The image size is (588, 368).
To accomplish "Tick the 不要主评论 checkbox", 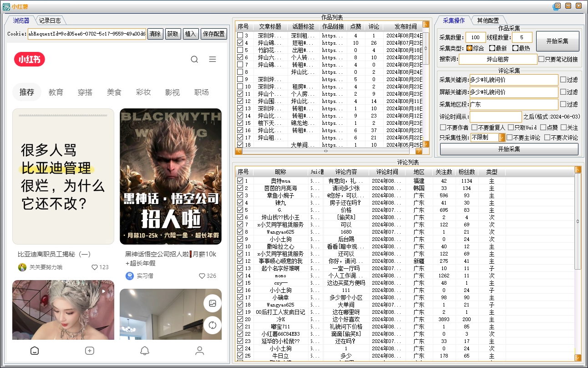I will click(509, 138).
